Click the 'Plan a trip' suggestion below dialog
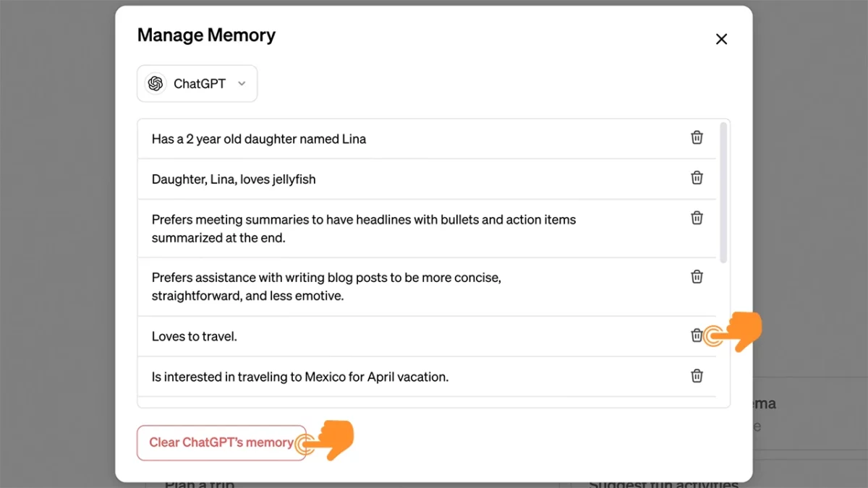This screenshot has height=488, width=868. tap(199, 483)
